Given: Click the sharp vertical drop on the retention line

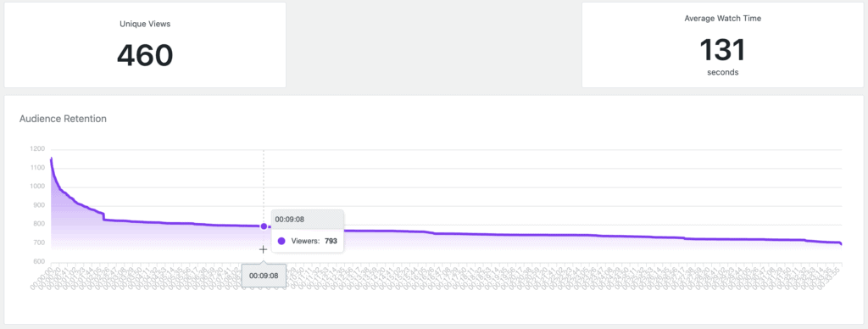Looking at the screenshot, I should coord(103,216).
